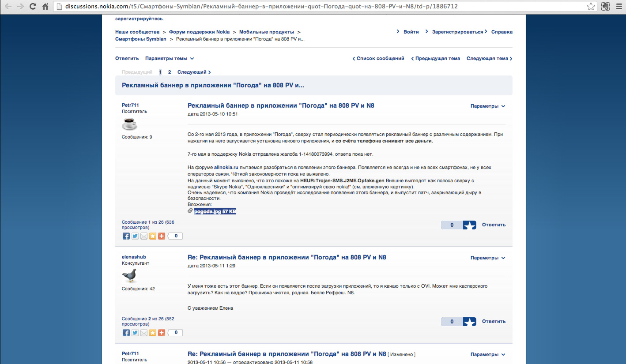Click the browser forward arrow
The width and height of the screenshot is (626, 364).
(x=20, y=7)
